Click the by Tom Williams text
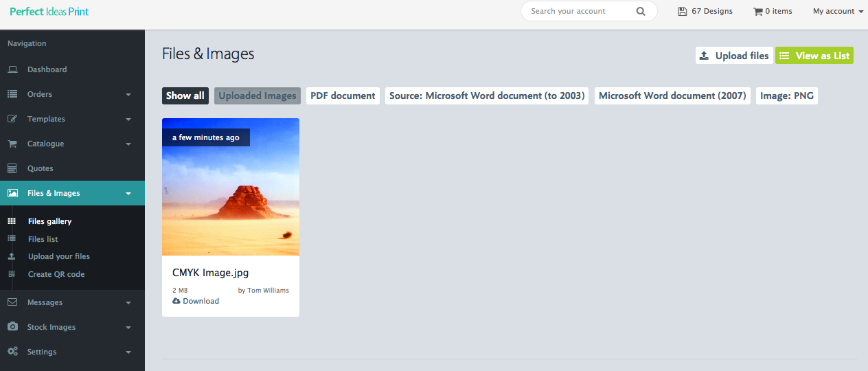Screen dimensions: 868x371 click(x=264, y=290)
